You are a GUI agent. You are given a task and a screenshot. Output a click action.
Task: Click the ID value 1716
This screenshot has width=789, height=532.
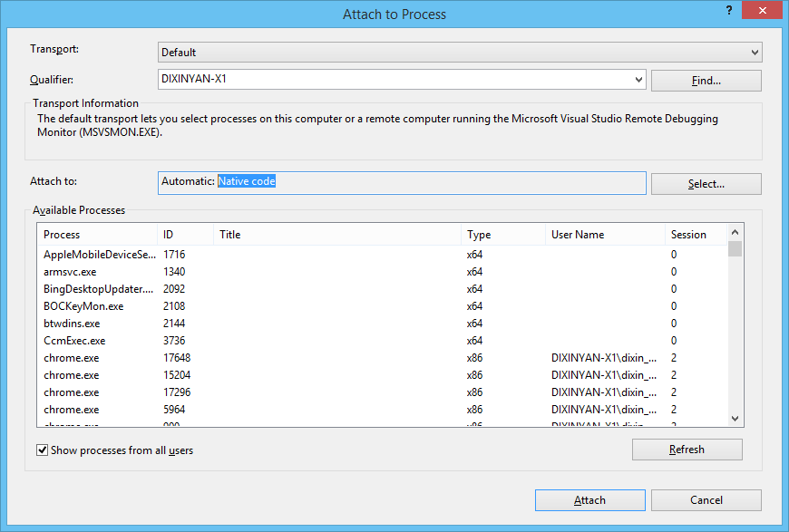tap(174, 255)
